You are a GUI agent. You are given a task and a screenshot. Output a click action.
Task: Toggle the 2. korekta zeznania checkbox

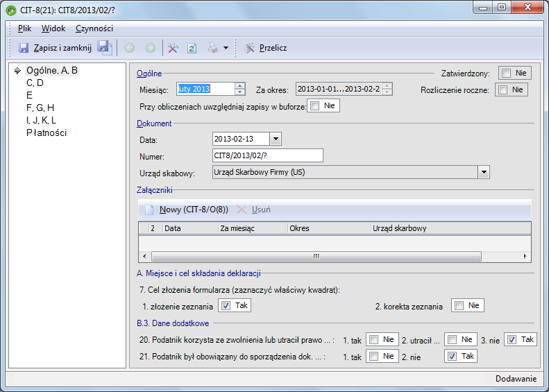pyautogui.click(x=459, y=305)
